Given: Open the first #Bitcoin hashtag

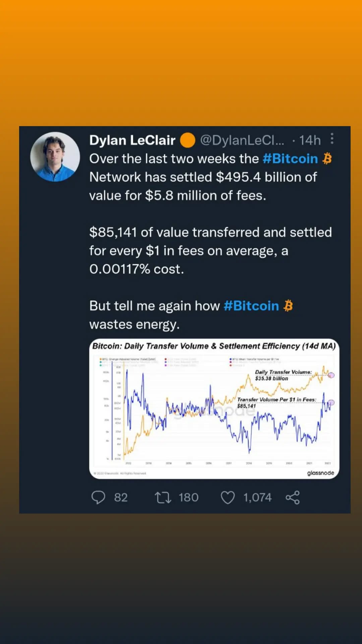Looking at the screenshot, I should [x=290, y=159].
